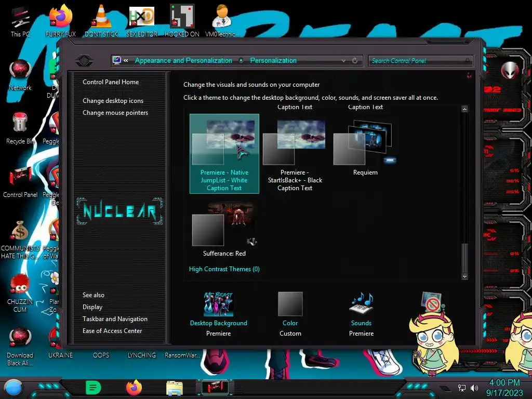The image size is (532, 399).
Task: Click in the Search Control Panel field
Action: coord(420,61)
